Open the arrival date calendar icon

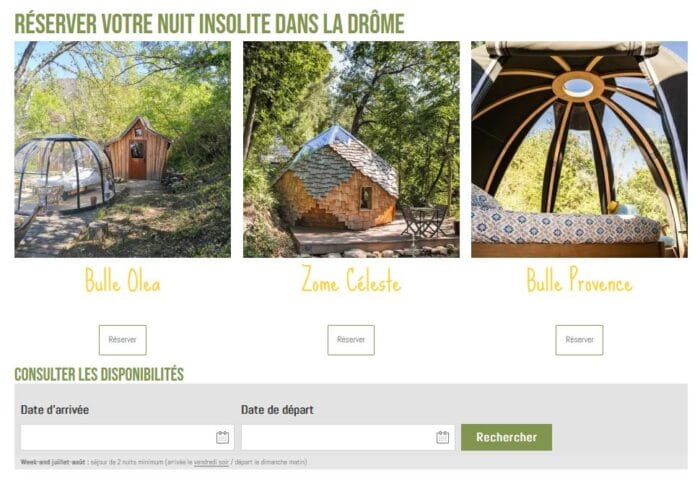click(x=222, y=437)
